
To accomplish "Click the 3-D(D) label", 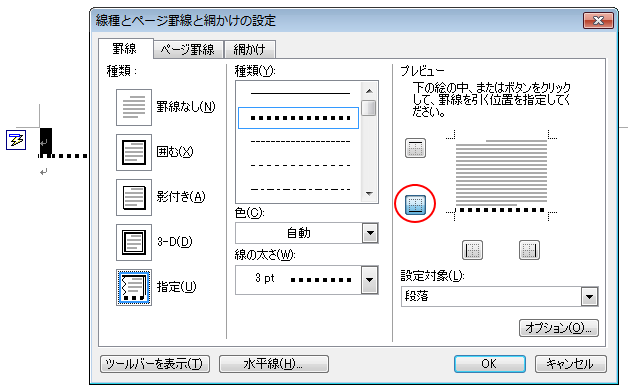I will pos(174,242).
